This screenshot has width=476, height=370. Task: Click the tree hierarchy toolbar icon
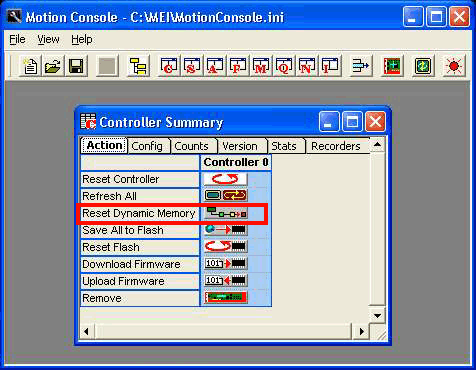point(138,66)
